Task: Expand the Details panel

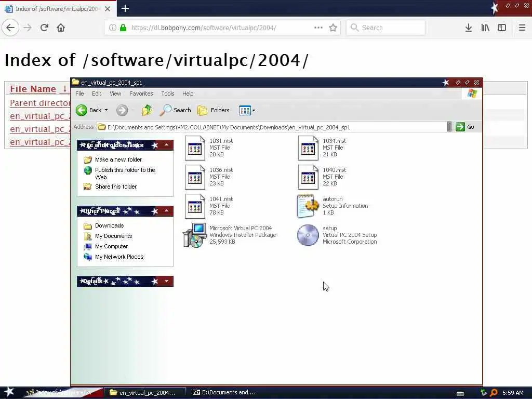Action: pos(166,281)
